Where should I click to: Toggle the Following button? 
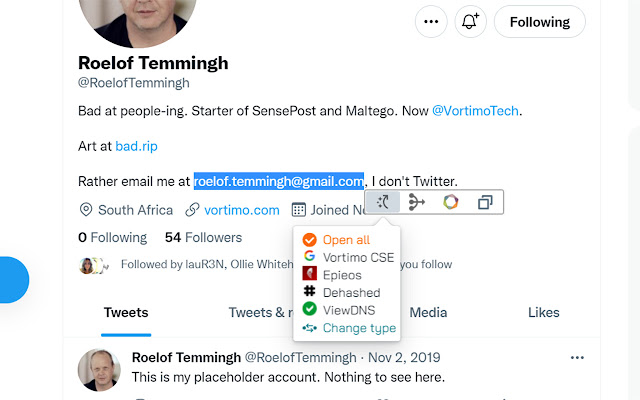(x=540, y=22)
